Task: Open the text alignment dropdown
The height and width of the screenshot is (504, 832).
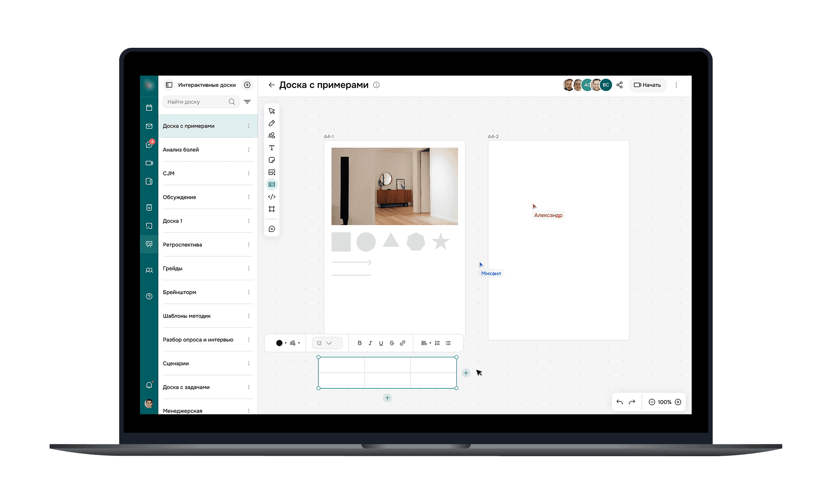Action: [x=426, y=343]
